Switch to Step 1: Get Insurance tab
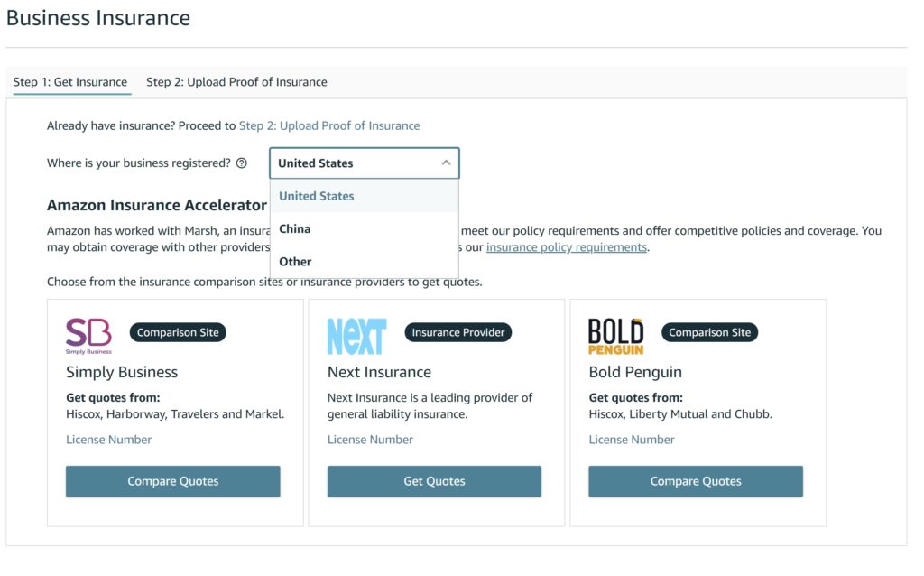 (x=70, y=82)
